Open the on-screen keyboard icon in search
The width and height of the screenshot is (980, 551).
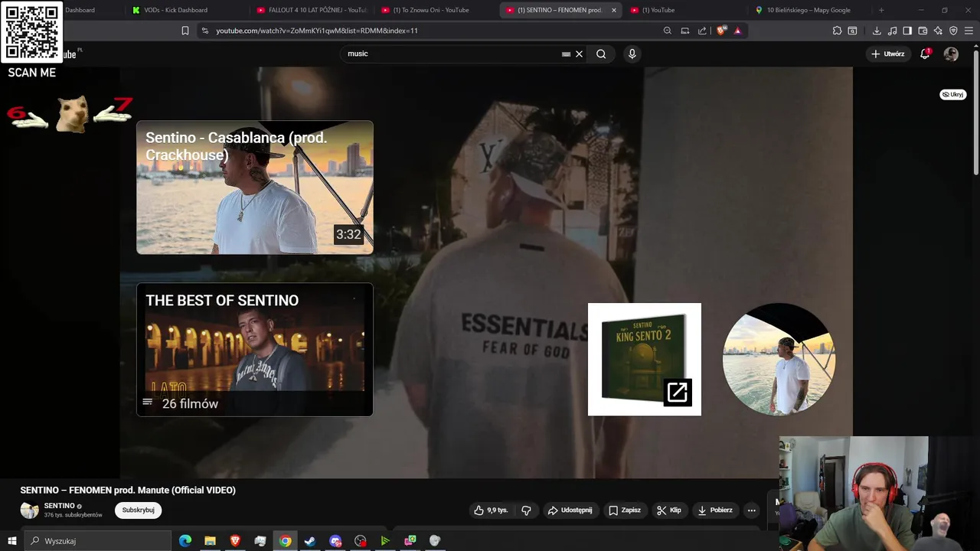566,54
